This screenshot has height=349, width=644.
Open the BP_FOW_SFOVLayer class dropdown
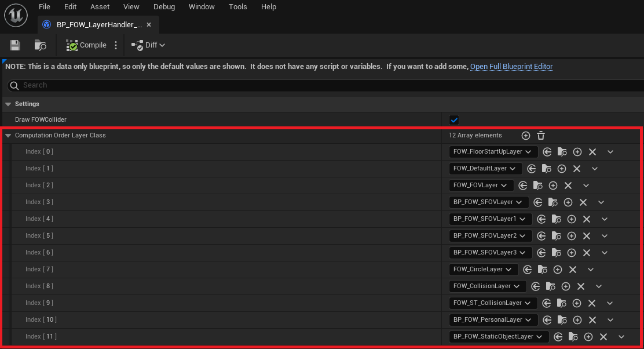[488, 202]
